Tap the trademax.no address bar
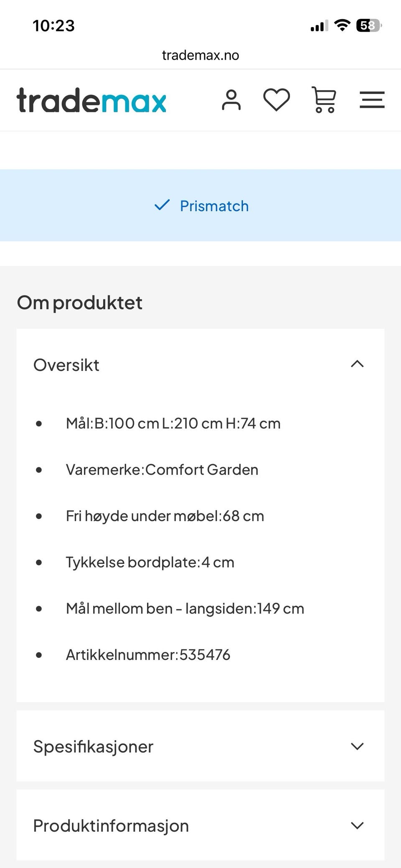 tap(200, 55)
